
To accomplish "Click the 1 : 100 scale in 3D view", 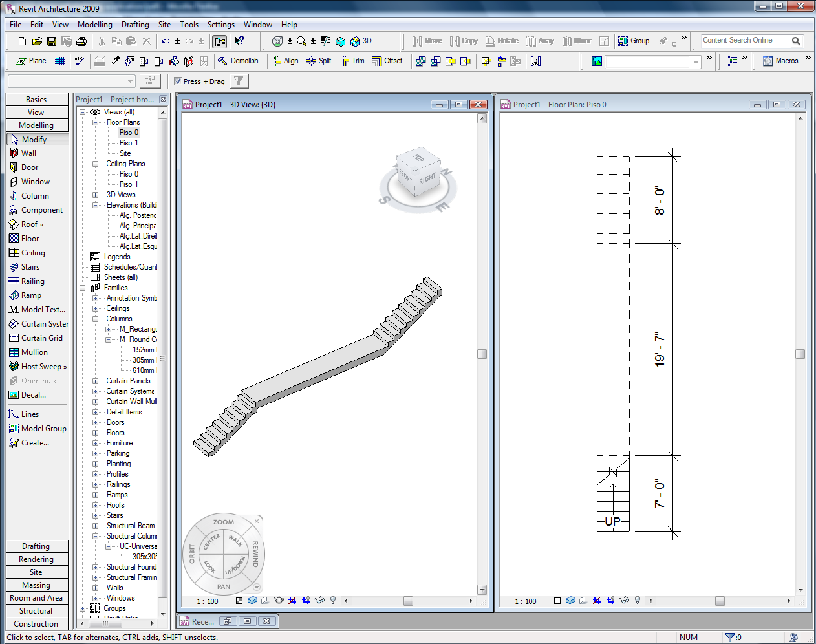I will tap(208, 601).
